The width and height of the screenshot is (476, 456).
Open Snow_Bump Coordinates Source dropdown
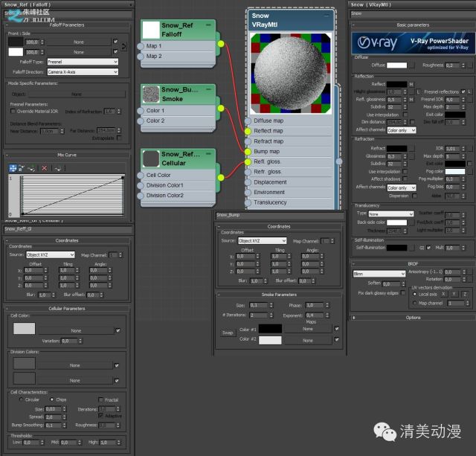pyautogui.click(x=263, y=241)
